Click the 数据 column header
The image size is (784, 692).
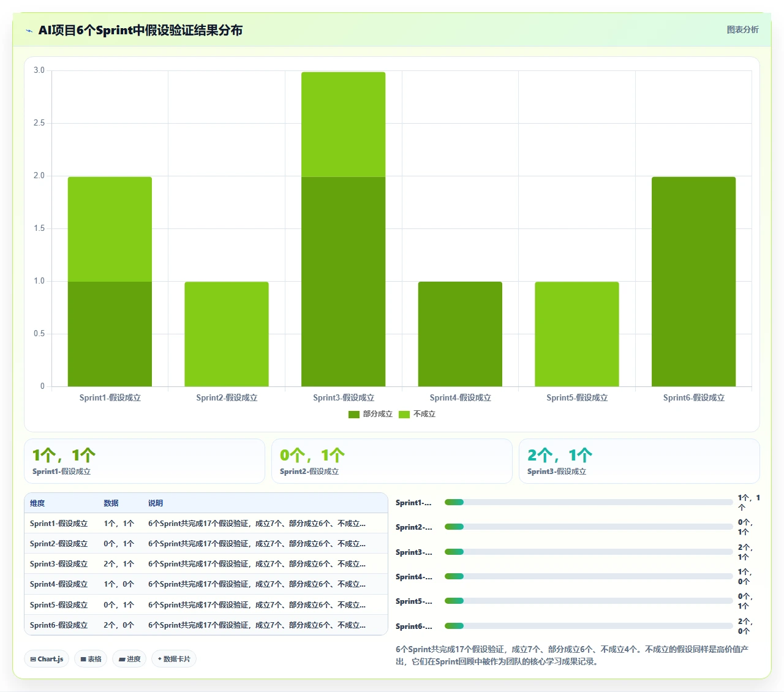[111, 503]
